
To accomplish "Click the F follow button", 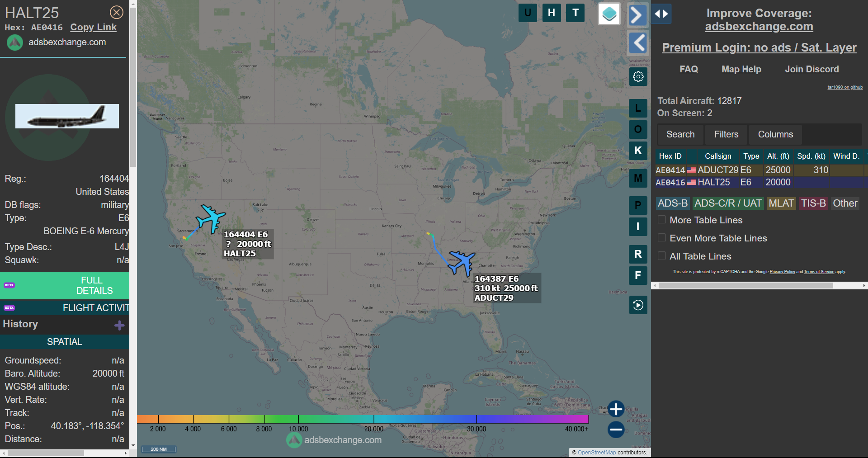I will click(638, 275).
